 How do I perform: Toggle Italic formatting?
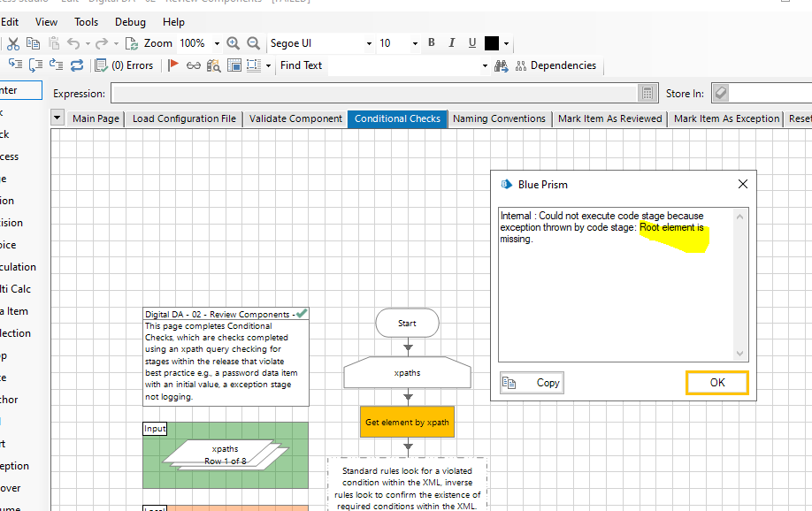(452, 43)
